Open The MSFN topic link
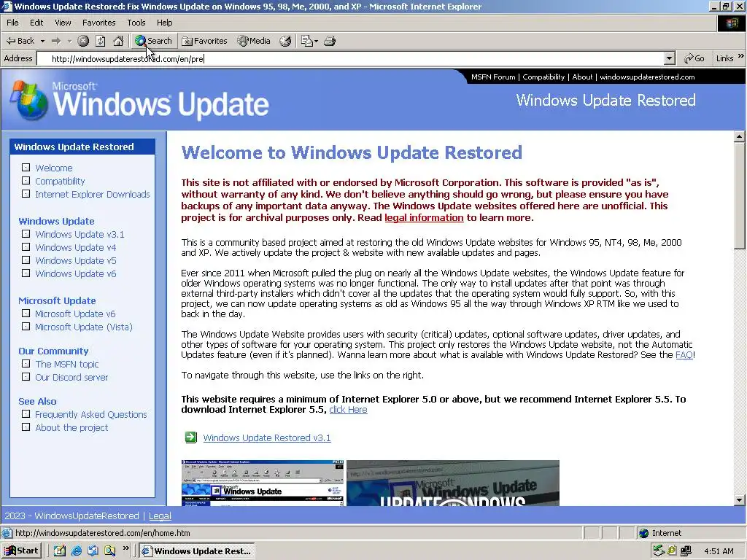Viewport: 747px width, 560px height. (67, 365)
